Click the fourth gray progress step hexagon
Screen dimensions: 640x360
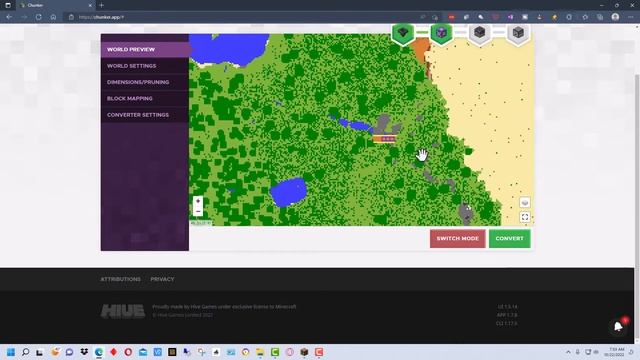pos(518,33)
